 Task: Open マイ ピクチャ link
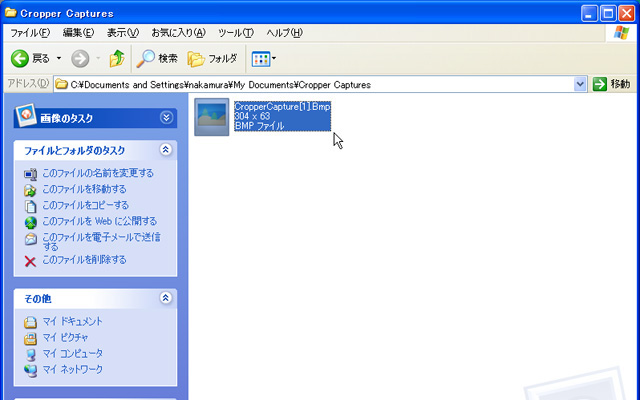[x=66, y=338]
